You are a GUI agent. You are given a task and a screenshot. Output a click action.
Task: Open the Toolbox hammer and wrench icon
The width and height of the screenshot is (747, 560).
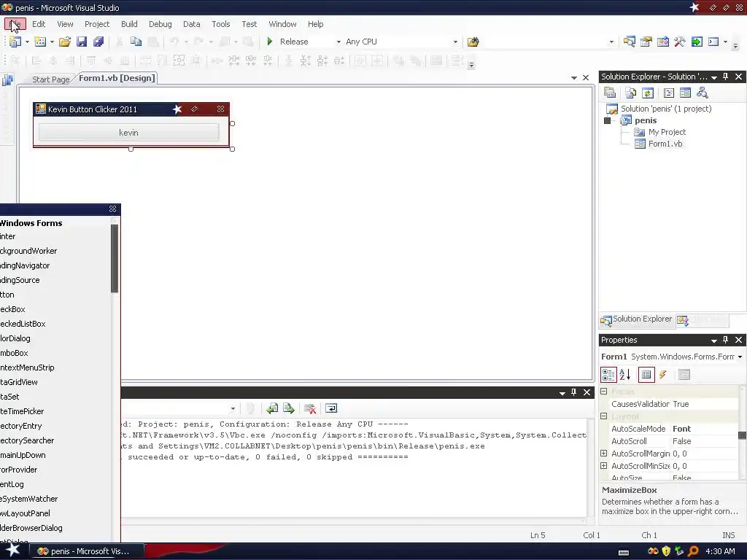pos(679,42)
